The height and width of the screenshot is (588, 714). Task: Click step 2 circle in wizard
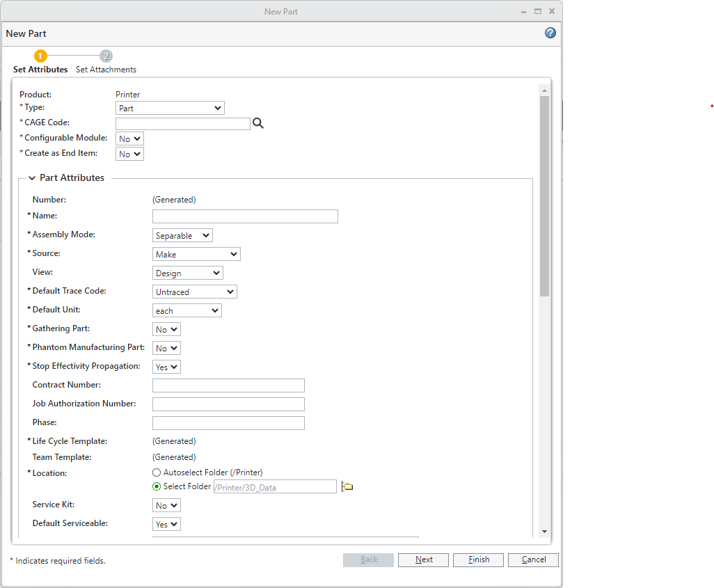(106, 56)
